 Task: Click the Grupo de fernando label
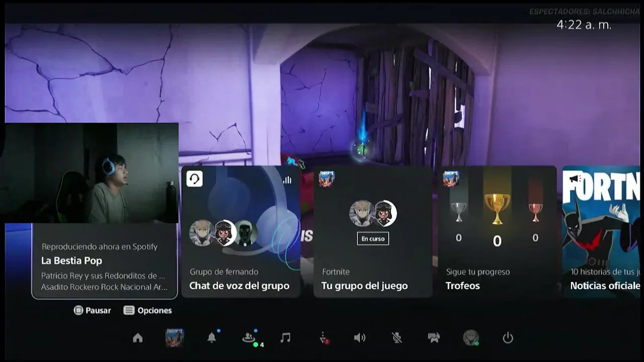224,272
